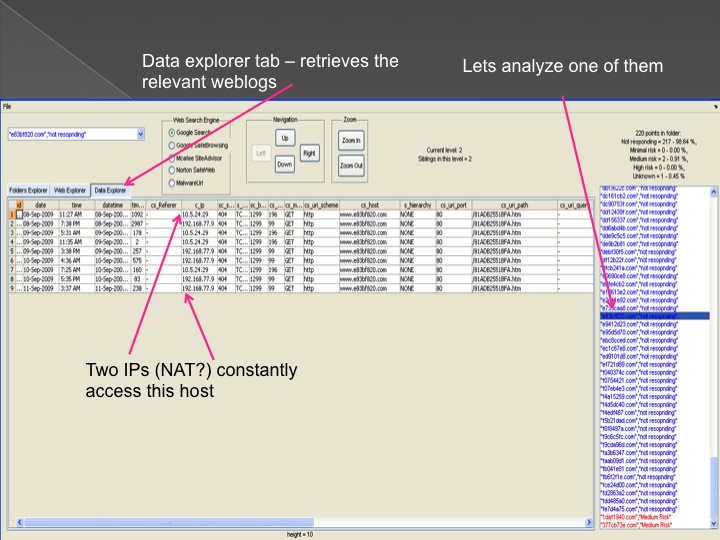The image size is (720, 540).
Task: Switch to the Web Explorer tab
Action: click(70, 190)
